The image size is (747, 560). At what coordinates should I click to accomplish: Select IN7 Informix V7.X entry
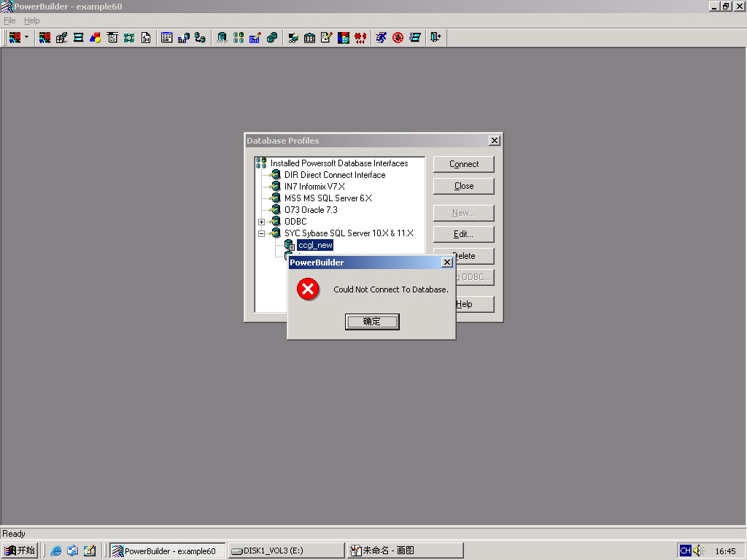314,187
